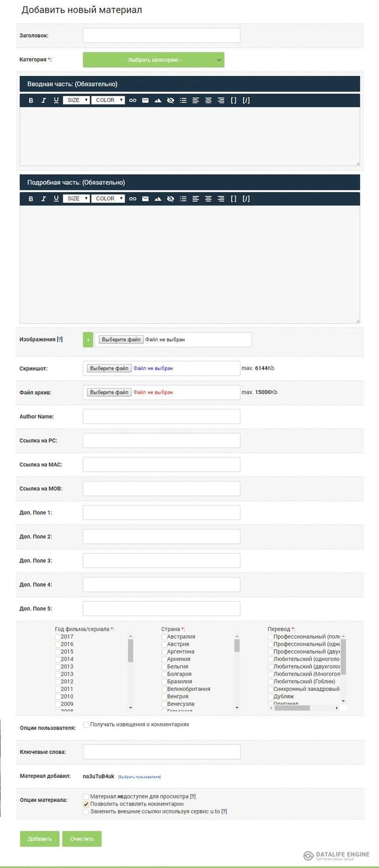Click the Перевод list horizontal scrollbar
Viewport: 379px width, 868px height.
pos(304,708)
